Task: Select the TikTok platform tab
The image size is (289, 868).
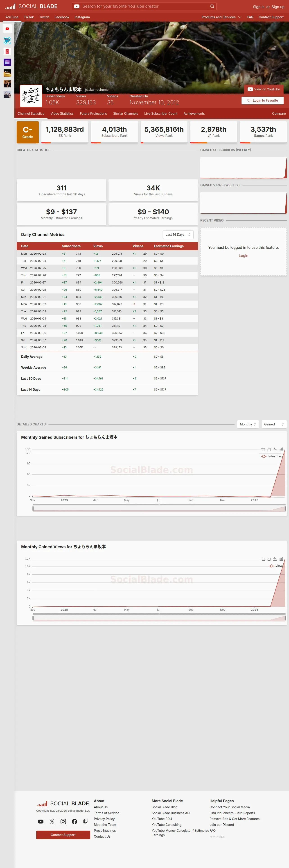Action: 29,17
